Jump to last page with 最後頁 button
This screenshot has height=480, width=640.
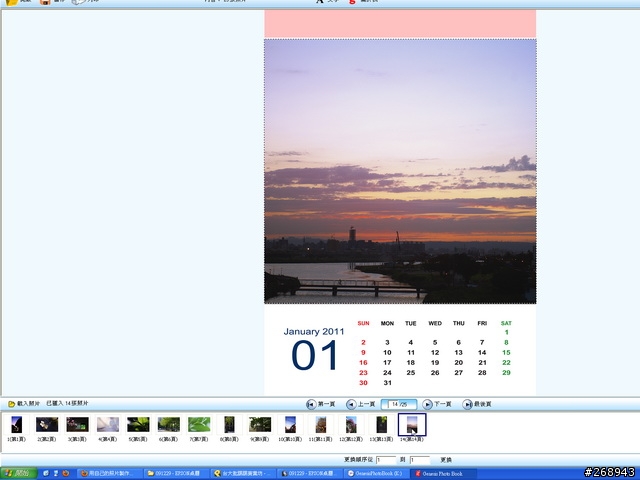pyautogui.click(x=477, y=404)
